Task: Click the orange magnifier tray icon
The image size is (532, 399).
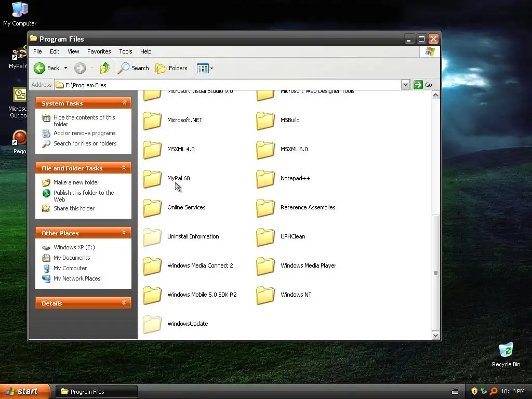Action: tap(494, 391)
